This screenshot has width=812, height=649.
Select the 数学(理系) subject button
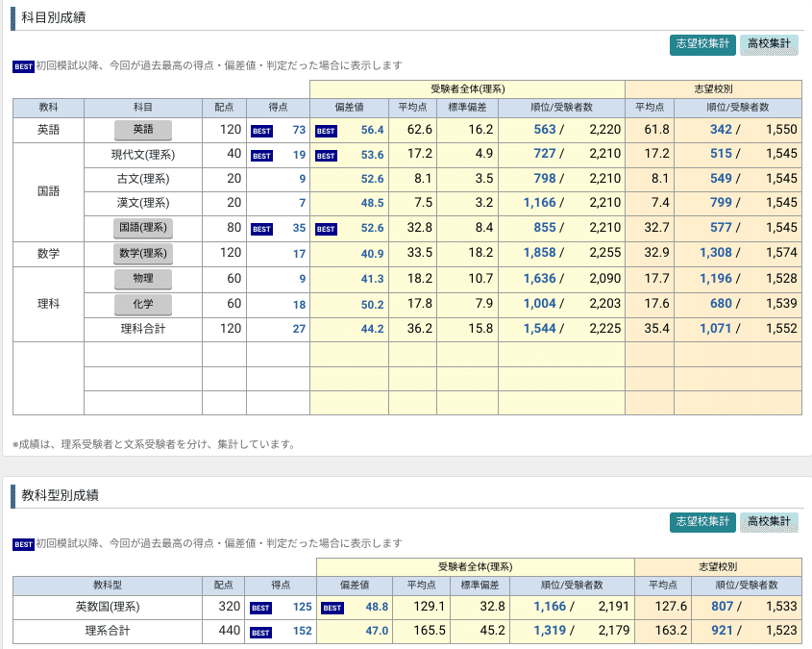click(x=143, y=253)
